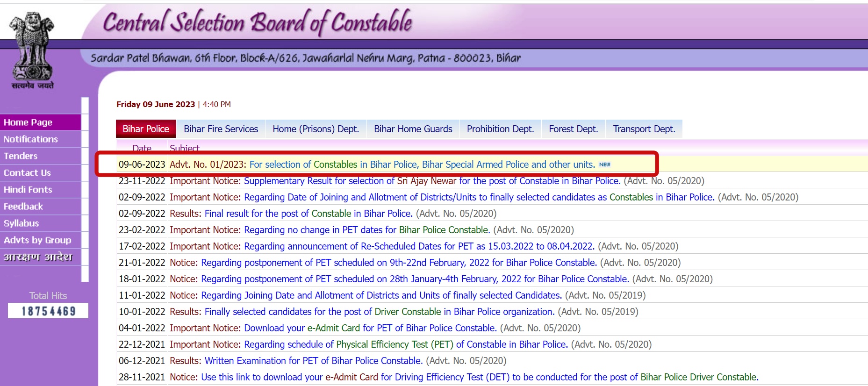Click the Total Hits counter display
The height and width of the screenshot is (386, 868).
(48, 311)
